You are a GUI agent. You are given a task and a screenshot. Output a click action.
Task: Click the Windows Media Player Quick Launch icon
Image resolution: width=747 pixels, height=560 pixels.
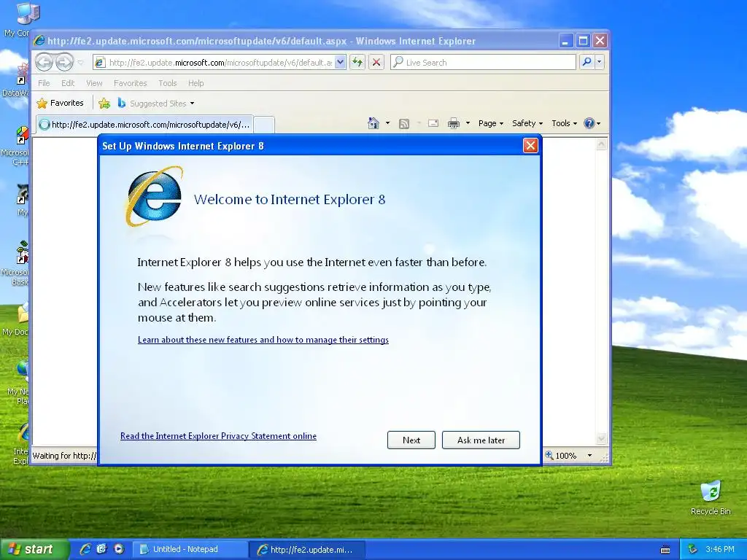pos(119,549)
